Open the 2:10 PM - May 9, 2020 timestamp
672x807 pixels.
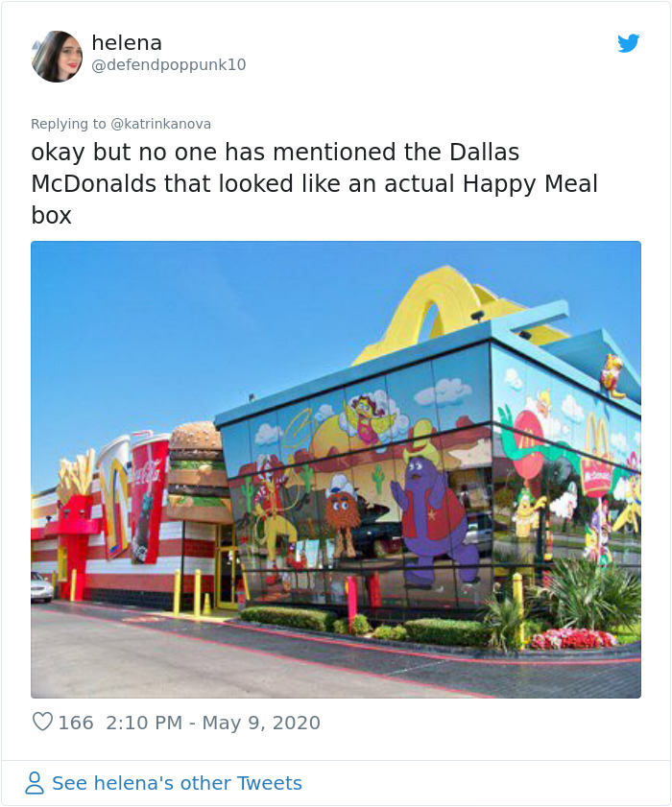(x=212, y=723)
